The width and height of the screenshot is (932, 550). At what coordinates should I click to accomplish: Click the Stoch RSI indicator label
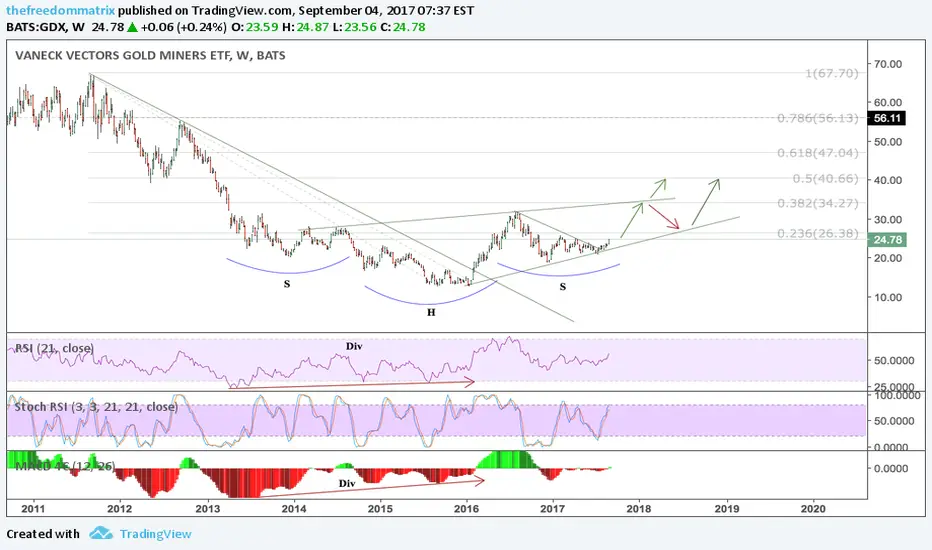(x=96, y=407)
